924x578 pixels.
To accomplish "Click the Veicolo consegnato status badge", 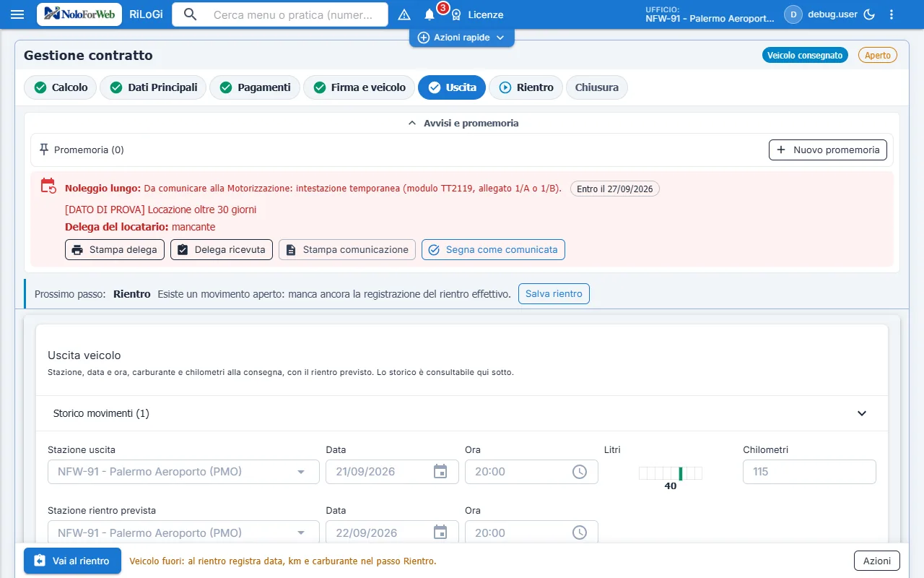I will [x=805, y=55].
